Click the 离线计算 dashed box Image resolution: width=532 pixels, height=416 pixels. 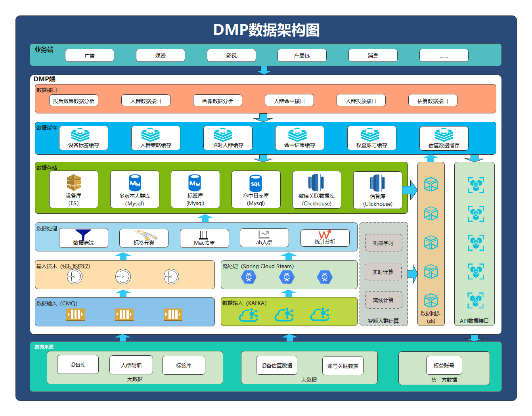click(383, 300)
